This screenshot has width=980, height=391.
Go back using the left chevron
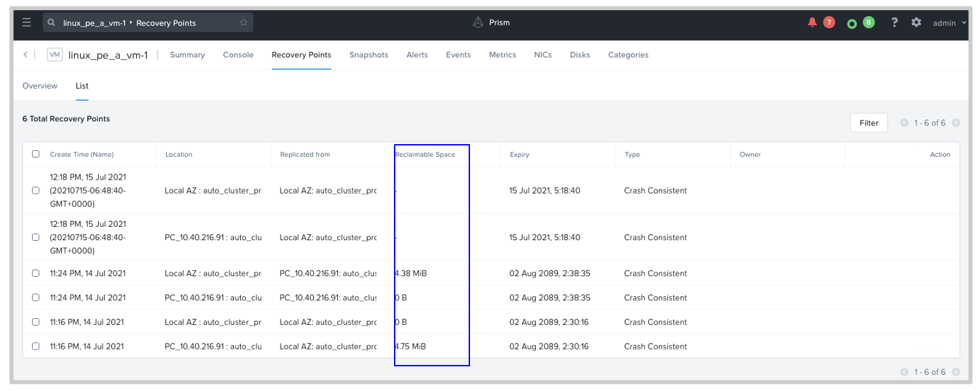click(x=25, y=55)
